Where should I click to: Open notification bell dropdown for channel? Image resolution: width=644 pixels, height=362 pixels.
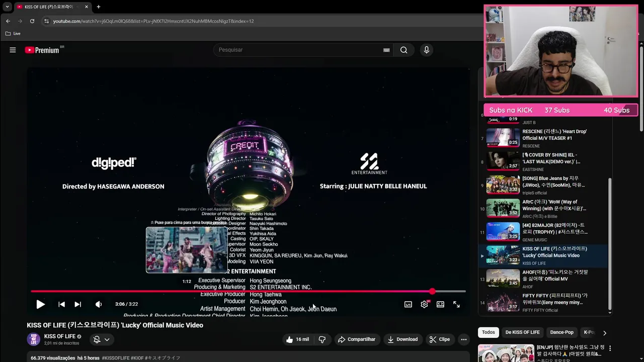[102, 339]
